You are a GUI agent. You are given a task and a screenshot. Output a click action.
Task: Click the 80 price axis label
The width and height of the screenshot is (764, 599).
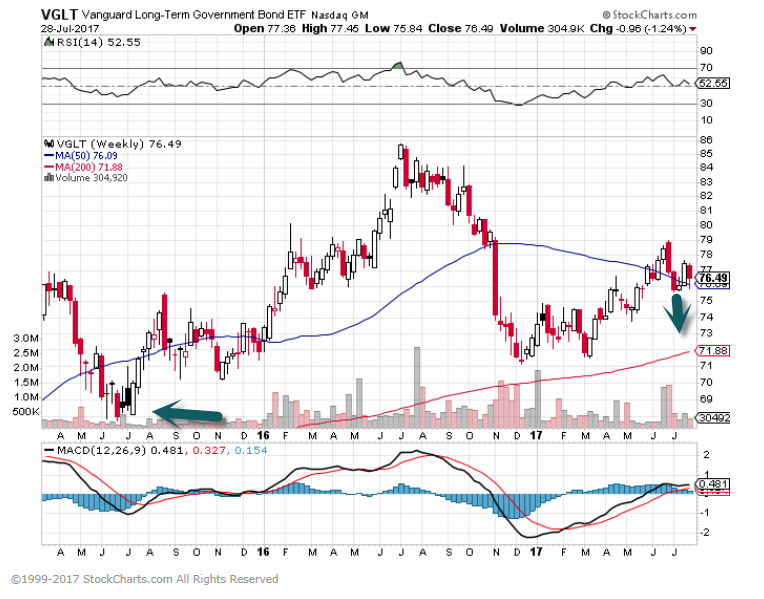pos(706,225)
